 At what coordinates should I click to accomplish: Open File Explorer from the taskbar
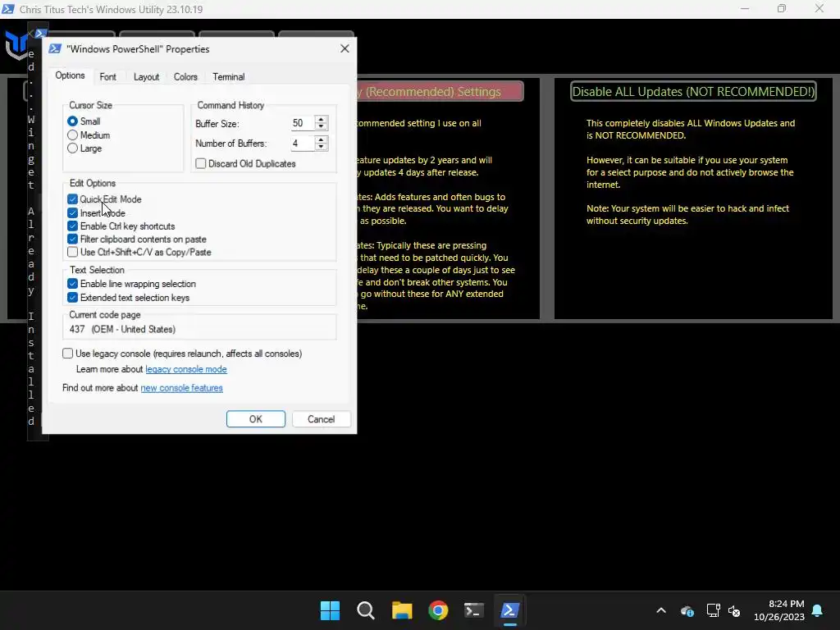tap(402, 610)
